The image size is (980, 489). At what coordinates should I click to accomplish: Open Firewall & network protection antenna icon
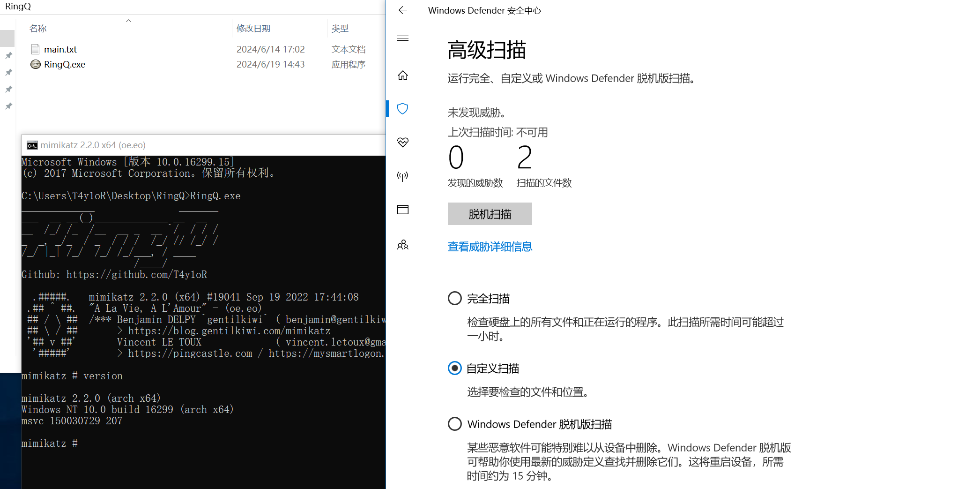(x=403, y=176)
